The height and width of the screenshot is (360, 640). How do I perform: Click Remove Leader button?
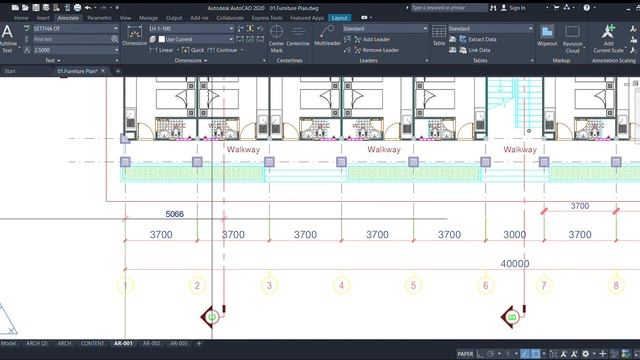point(376,50)
